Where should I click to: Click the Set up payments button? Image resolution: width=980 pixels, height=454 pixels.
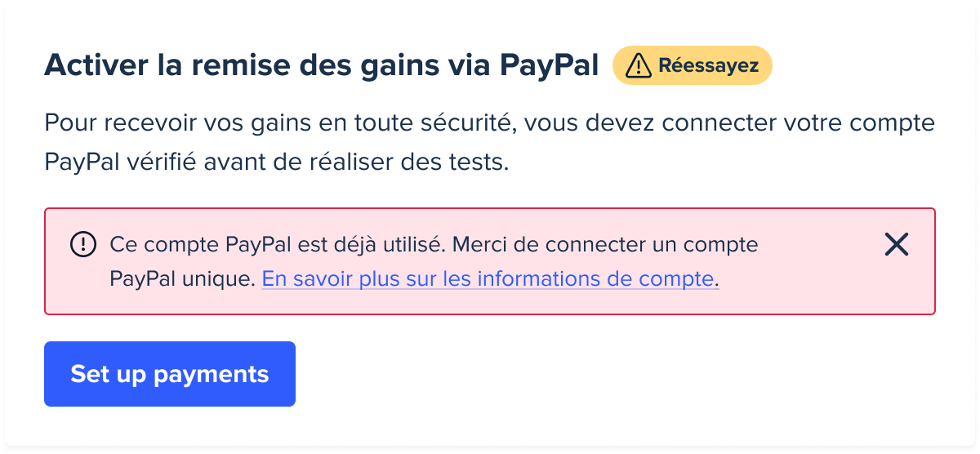(170, 374)
